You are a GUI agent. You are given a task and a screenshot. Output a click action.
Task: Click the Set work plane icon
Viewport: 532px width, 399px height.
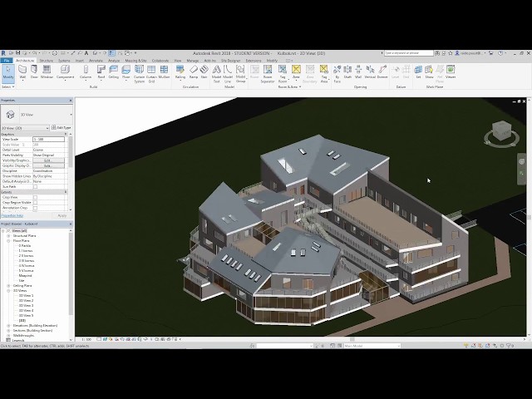[x=418, y=72]
